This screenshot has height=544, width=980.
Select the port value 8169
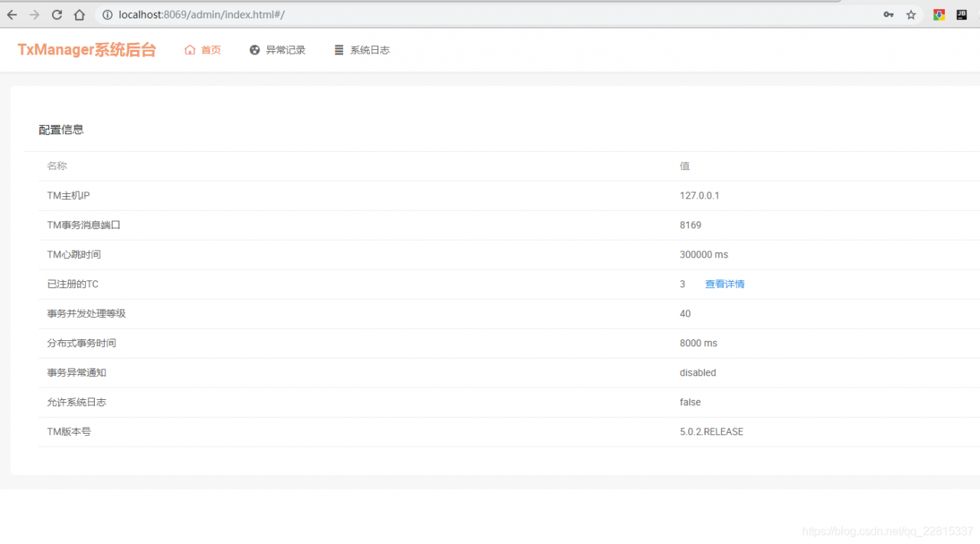click(x=691, y=225)
